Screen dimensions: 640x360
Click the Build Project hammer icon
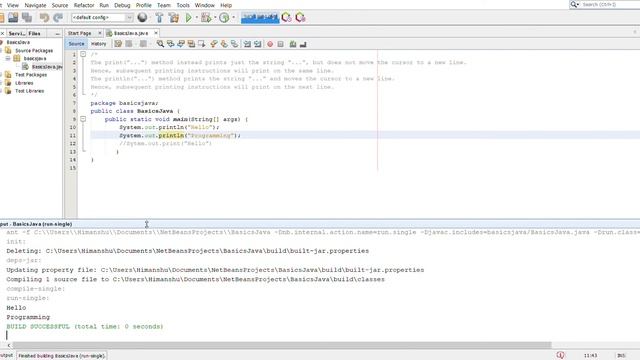(x=159, y=18)
